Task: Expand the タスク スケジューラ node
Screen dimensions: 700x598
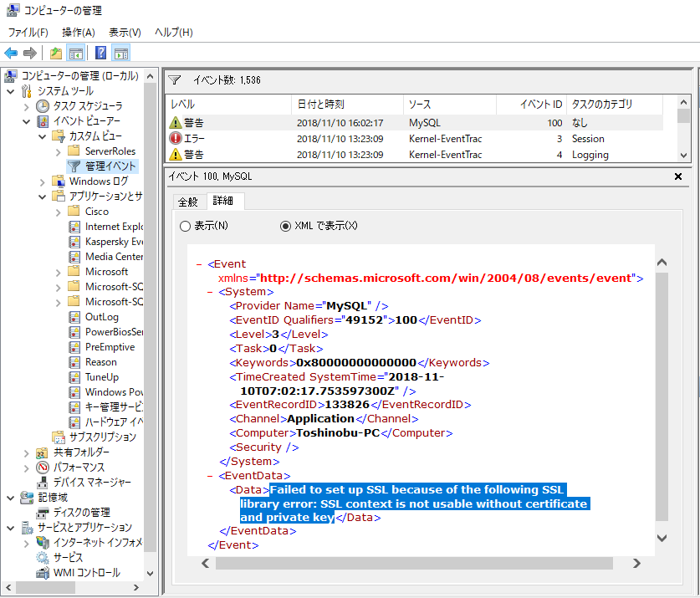Action: click(26, 107)
